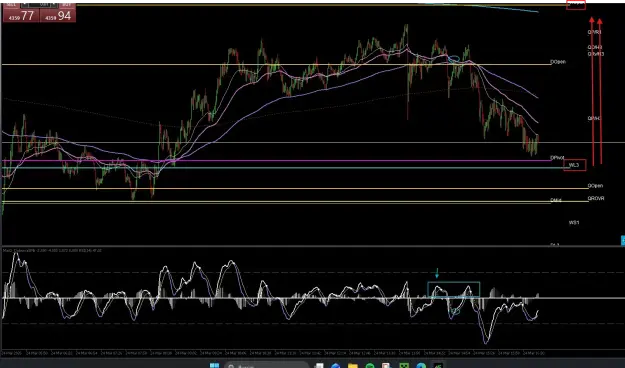Image resolution: width=625 pixels, height=368 pixels.
Task: Click the trade volume input field
Action: pos(40,5)
